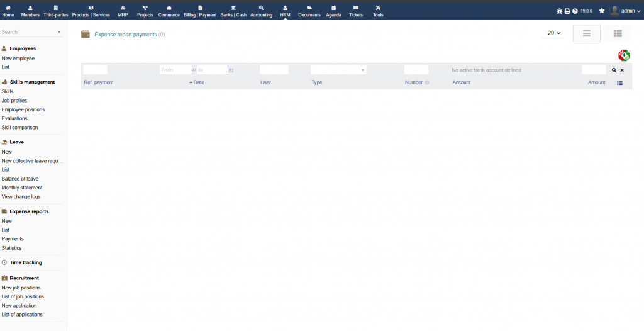This screenshot has height=331, width=644.
Task: Sort by the Date column header
Action: (199, 82)
